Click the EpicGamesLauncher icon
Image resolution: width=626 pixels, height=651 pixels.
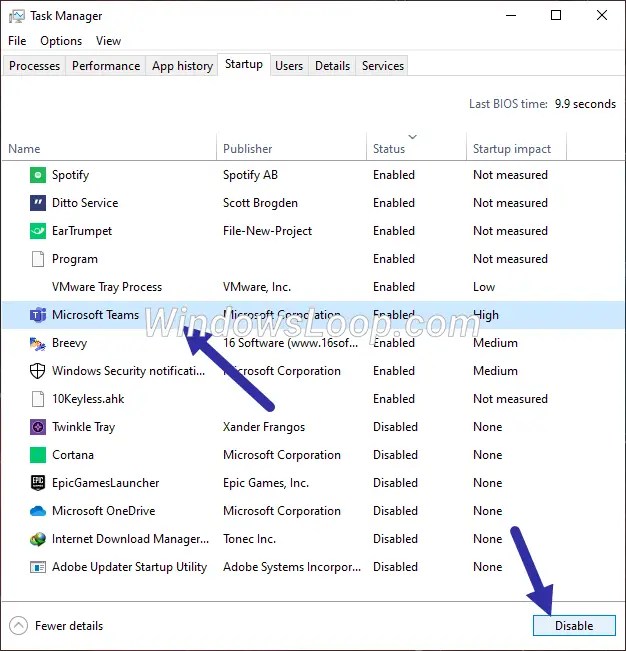click(38, 483)
